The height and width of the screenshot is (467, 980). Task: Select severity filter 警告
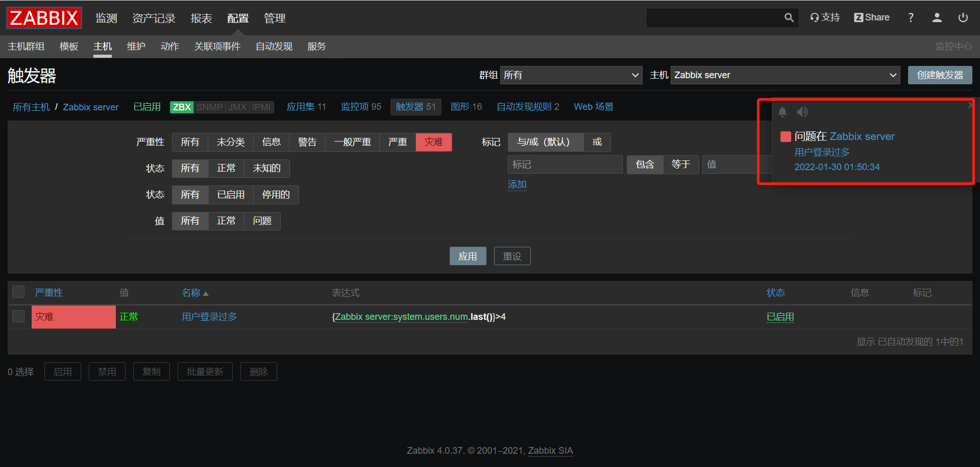coord(307,142)
